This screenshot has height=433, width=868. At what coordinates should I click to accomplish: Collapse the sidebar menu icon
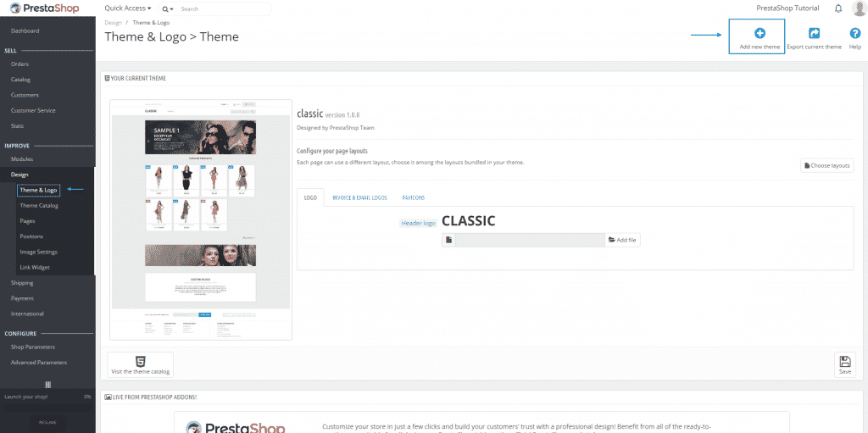(47, 384)
